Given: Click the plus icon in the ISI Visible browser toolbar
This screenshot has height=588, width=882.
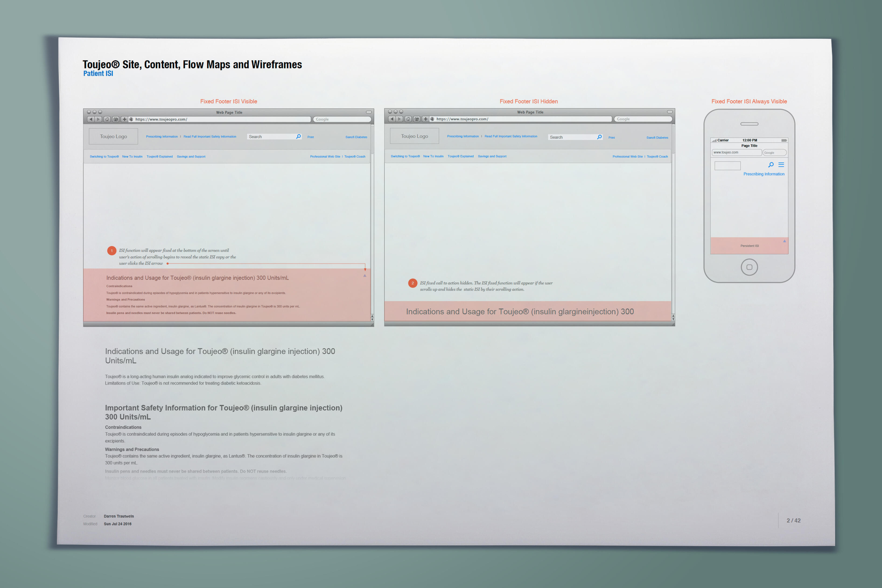Looking at the screenshot, I should (x=125, y=119).
